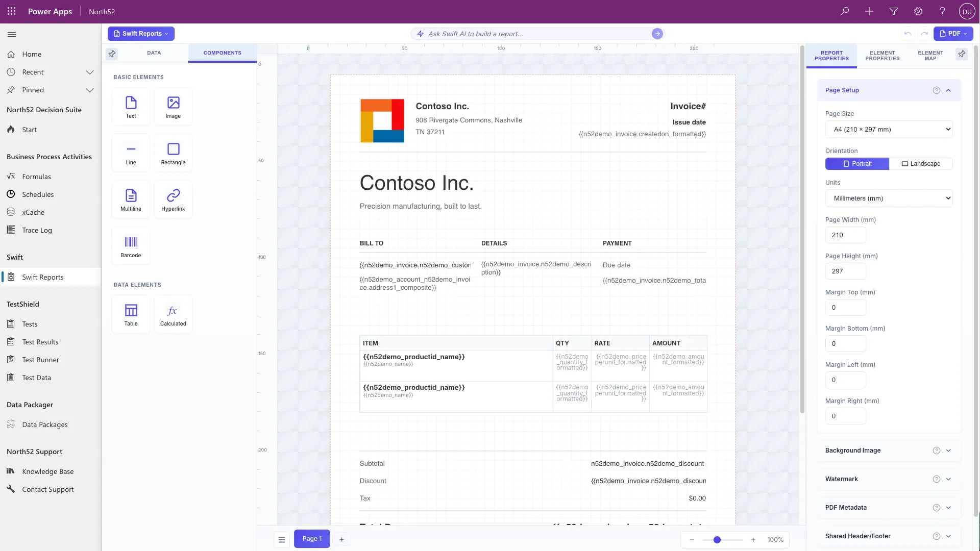This screenshot has width=980, height=551.
Task: Add a new page with plus button
Action: 341,539
